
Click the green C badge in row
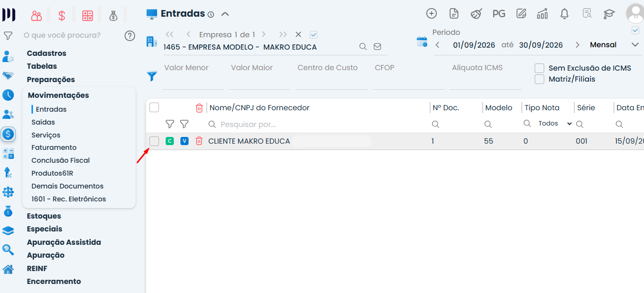coord(169,141)
